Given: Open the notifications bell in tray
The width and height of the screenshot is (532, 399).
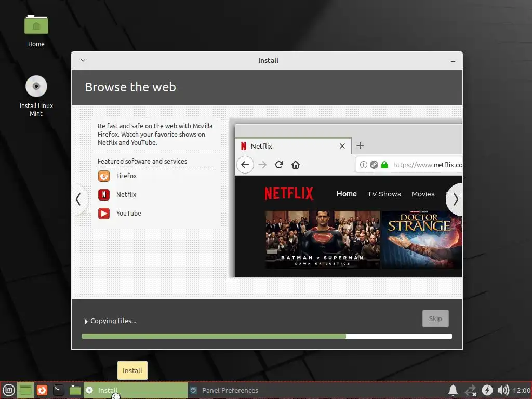Looking at the screenshot, I should point(453,390).
